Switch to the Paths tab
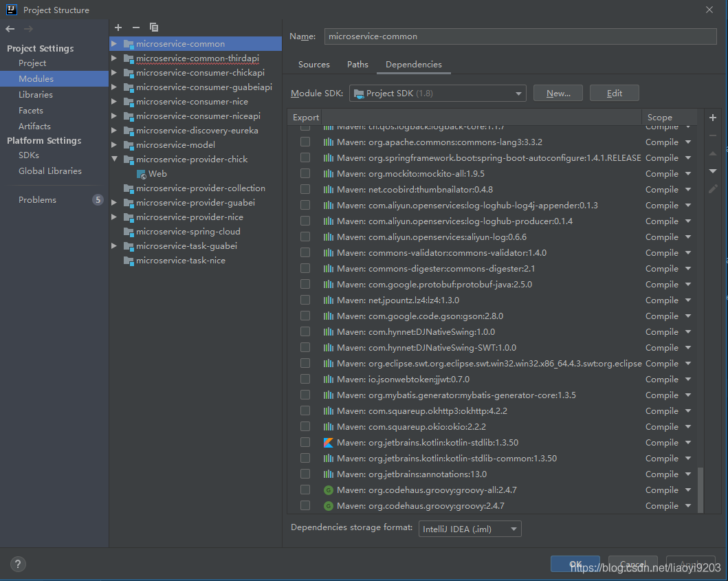The height and width of the screenshot is (581, 728). [357, 65]
